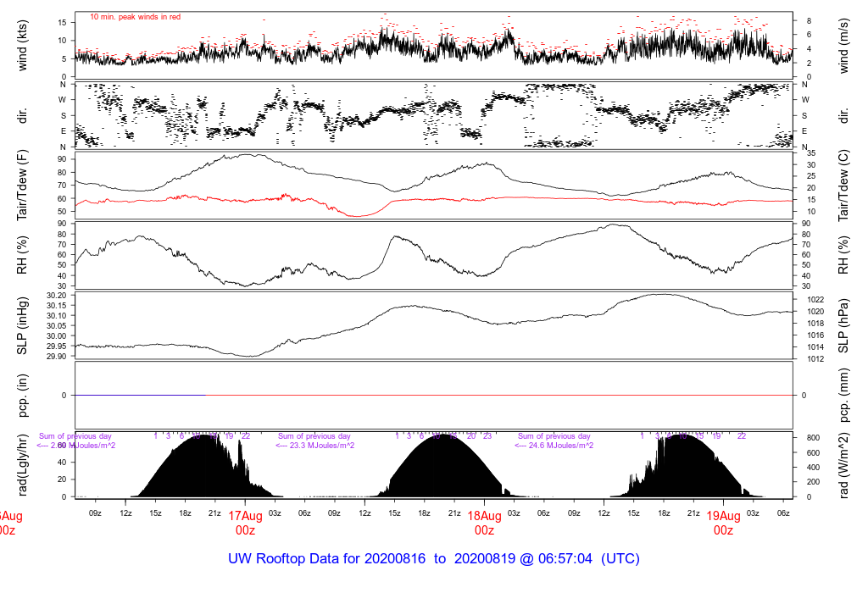Click the "10 min. peak winds in red" note
The width and height of the screenshot is (868, 593).
tap(135, 17)
